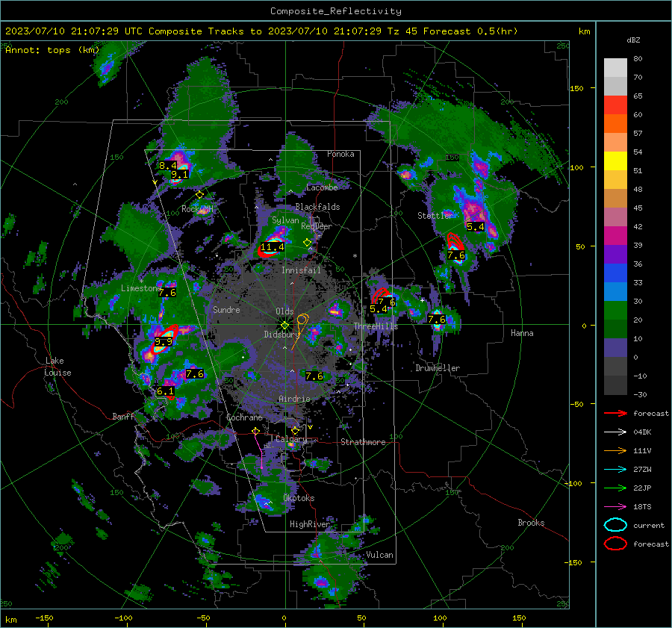The width and height of the screenshot is (672, 628).
Task: Click the magenta 18TS arrow icon
Action: coord(615,507)
